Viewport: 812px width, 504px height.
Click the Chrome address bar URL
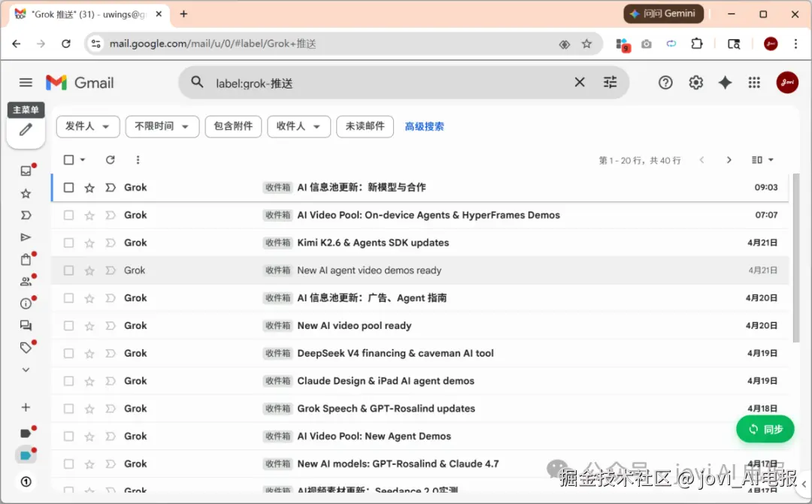click(x=212, y=44)
